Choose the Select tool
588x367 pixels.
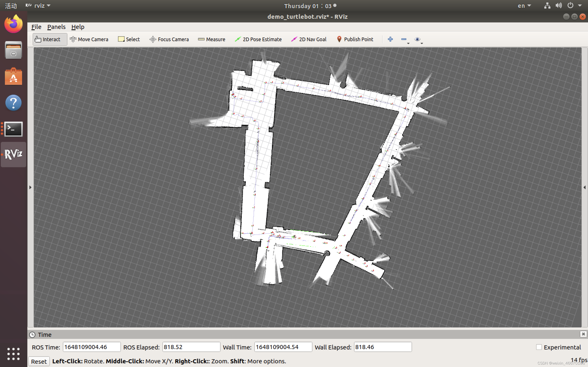click(x=129, y=39)
